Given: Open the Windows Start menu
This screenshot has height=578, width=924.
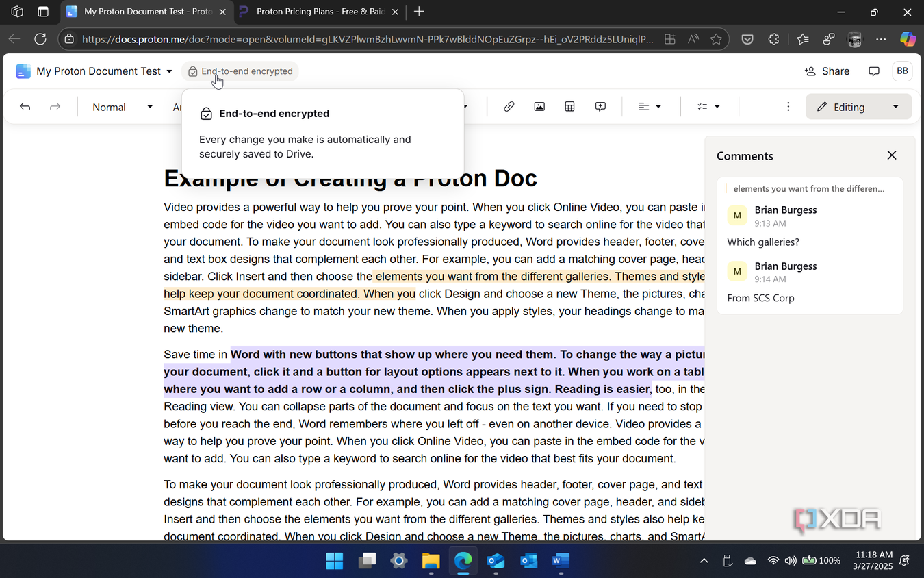Looking at the screenshot, I should click(x=335, y=562).
